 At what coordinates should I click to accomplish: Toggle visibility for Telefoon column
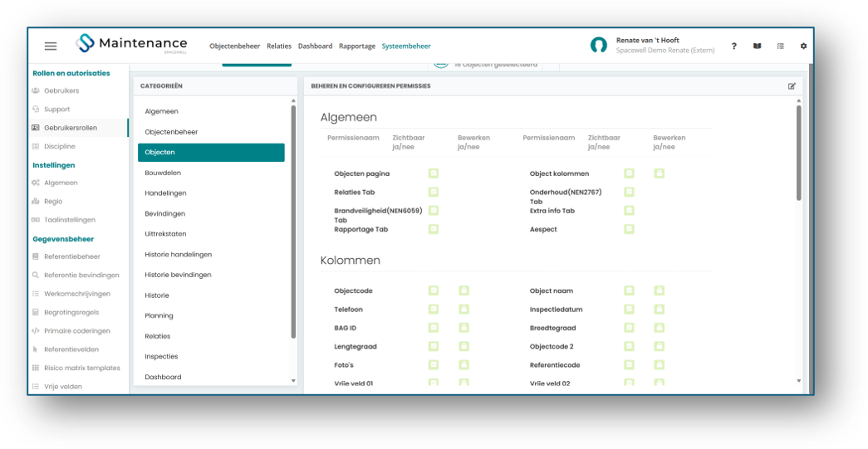point(434,309)
